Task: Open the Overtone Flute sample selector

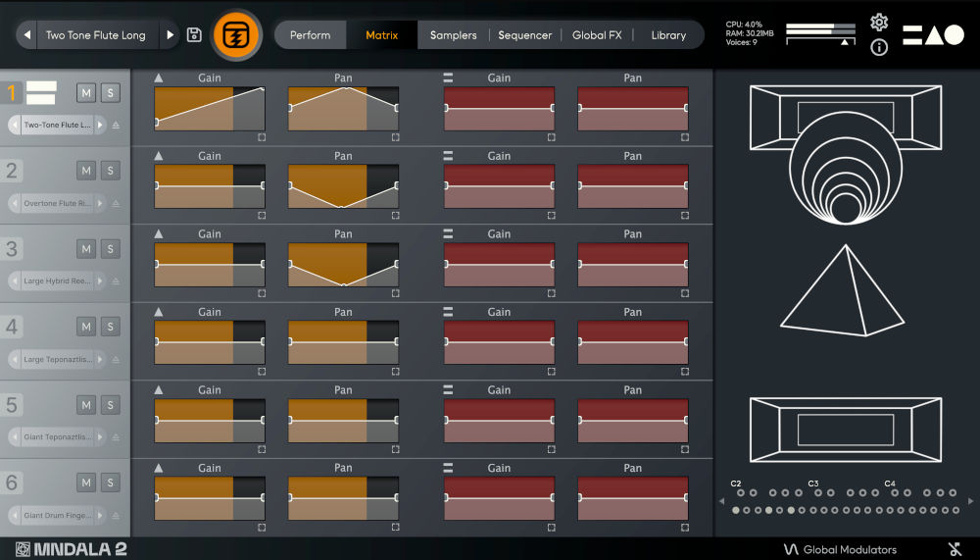Action: (57, 203)
